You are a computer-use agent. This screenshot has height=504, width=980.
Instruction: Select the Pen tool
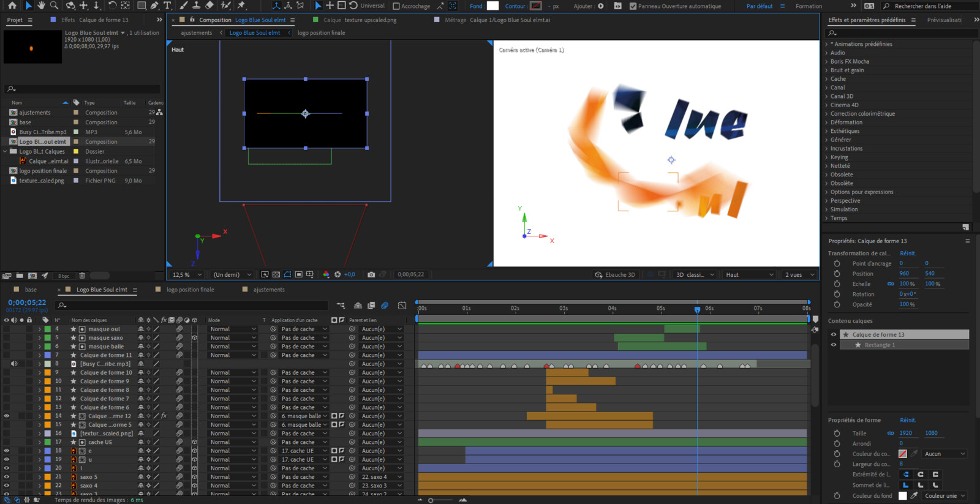(154, 6)
